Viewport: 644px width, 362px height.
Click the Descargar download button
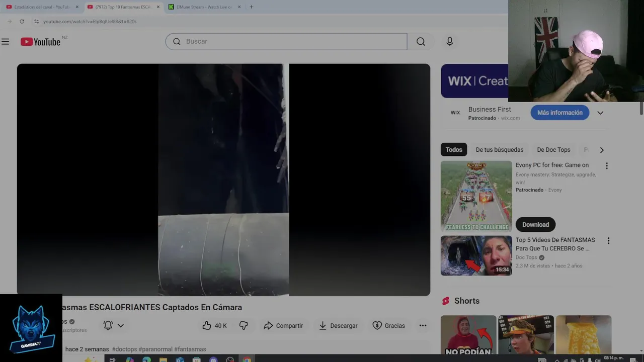pos(338,326)
